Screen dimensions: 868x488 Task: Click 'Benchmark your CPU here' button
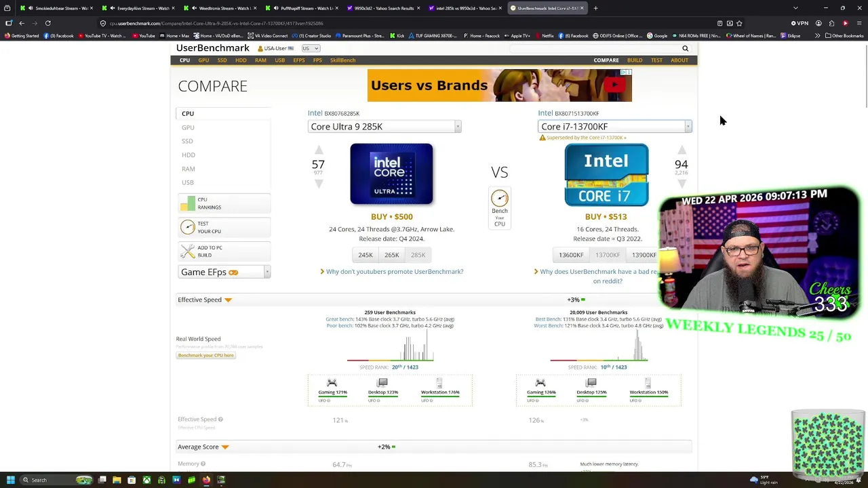click(x=205, y=355)
